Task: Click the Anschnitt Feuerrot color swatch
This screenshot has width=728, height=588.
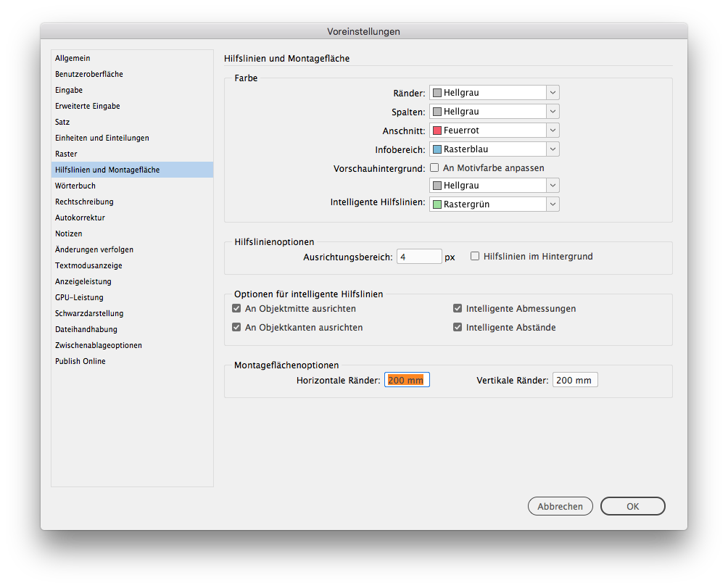Action: (437, 131)
